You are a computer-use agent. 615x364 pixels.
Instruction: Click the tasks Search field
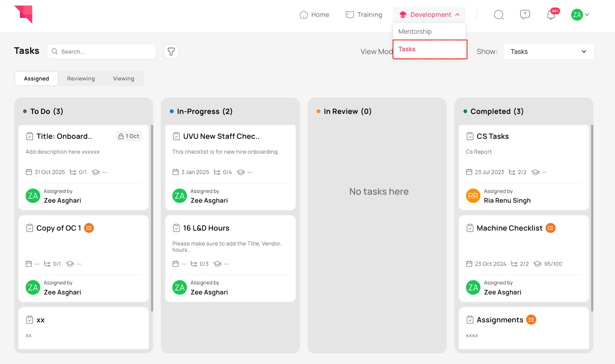(x=102, y=52)
